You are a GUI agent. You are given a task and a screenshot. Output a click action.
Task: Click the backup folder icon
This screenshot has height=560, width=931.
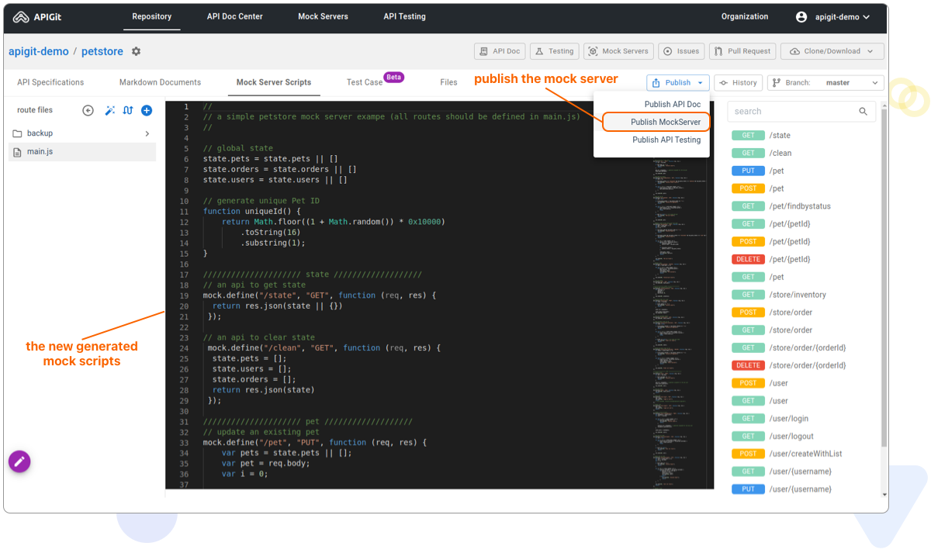[x=17, y=133]
